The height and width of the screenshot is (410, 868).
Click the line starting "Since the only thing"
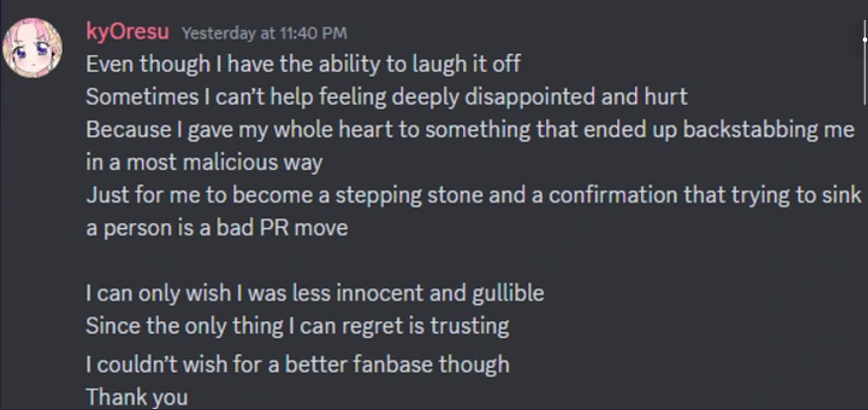(x=297, y=326)
